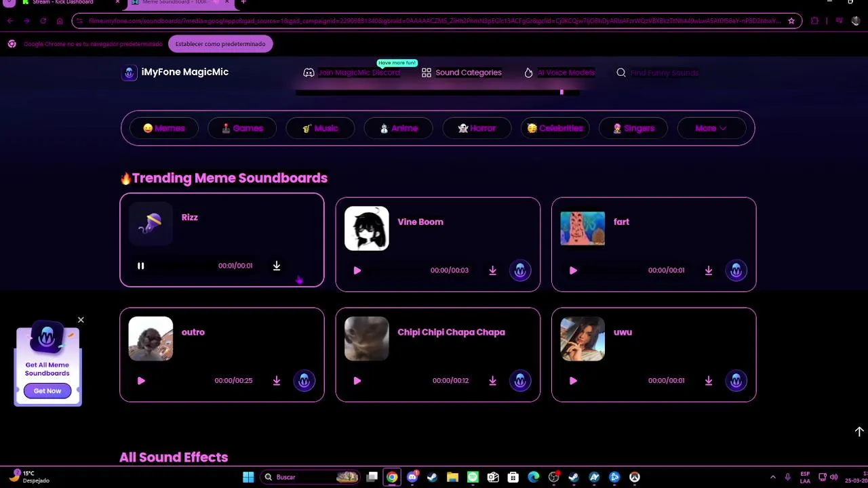Click Establecer como predeterminado button
Screen dimensions: 868x488
click(x=220, y=44)
